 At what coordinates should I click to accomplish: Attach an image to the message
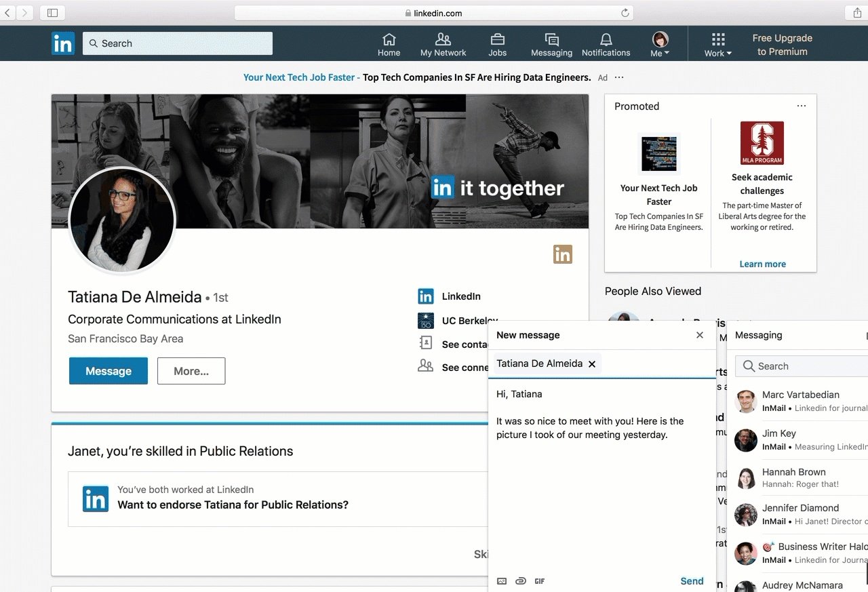(x=502, y=581)
